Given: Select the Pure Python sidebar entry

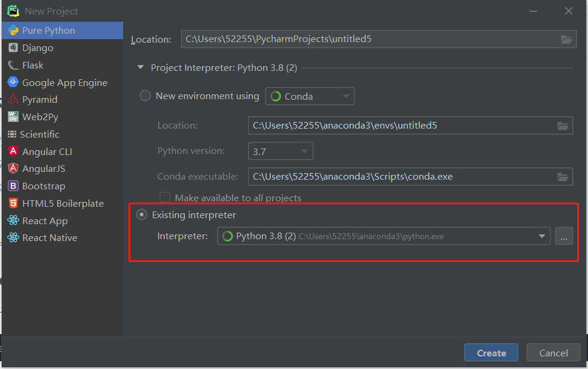Looking at the screenshot, I should 13,30.
